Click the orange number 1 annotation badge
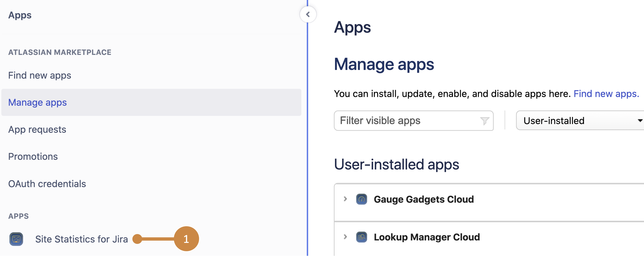644x256 pixels. 186,239
